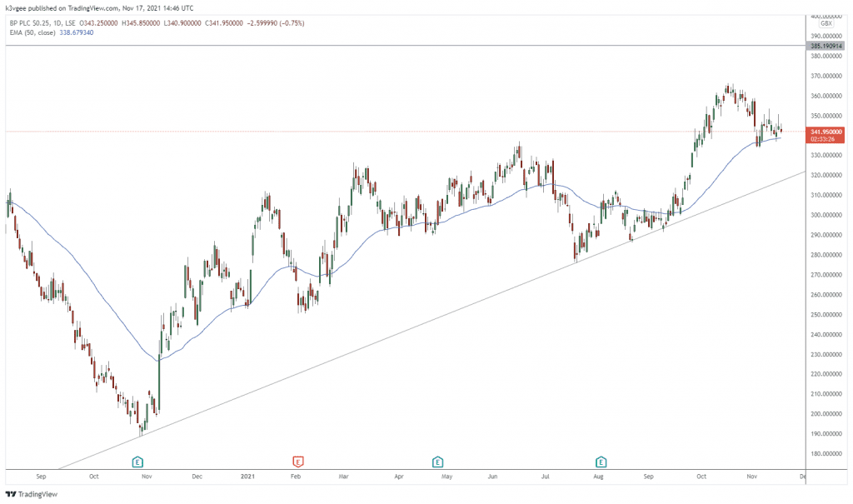
Task: Click the 180.000000 price scale label
Action: point(827,454)
